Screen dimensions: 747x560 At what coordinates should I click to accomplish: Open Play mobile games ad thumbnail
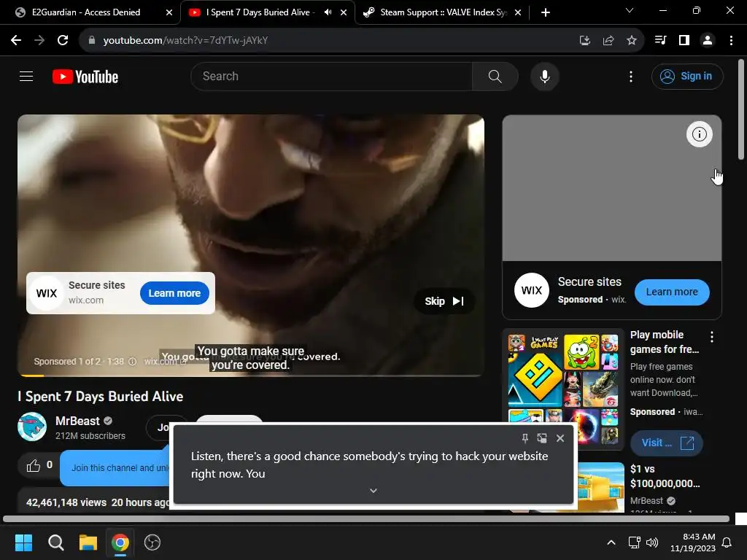tap(563, 389)
